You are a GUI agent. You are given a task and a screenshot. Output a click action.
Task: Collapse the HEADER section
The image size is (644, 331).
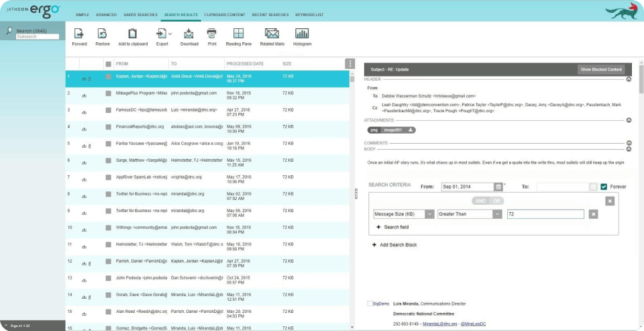pyautogui.click(x=629, y=79)
